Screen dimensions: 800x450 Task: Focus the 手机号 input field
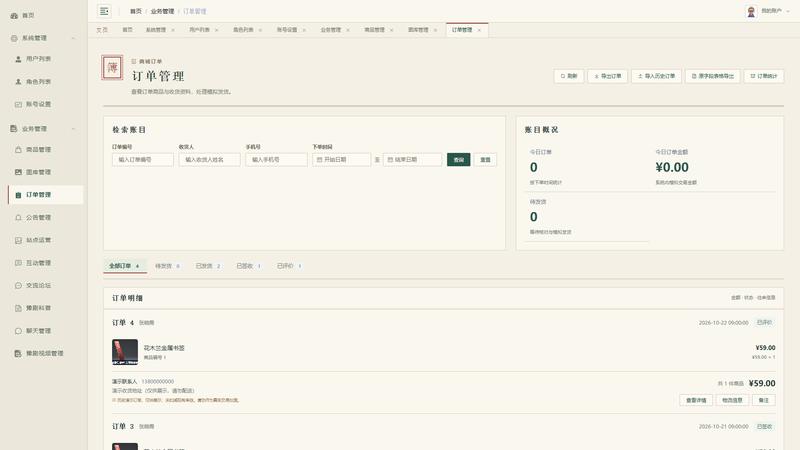[x=276, y=160]
